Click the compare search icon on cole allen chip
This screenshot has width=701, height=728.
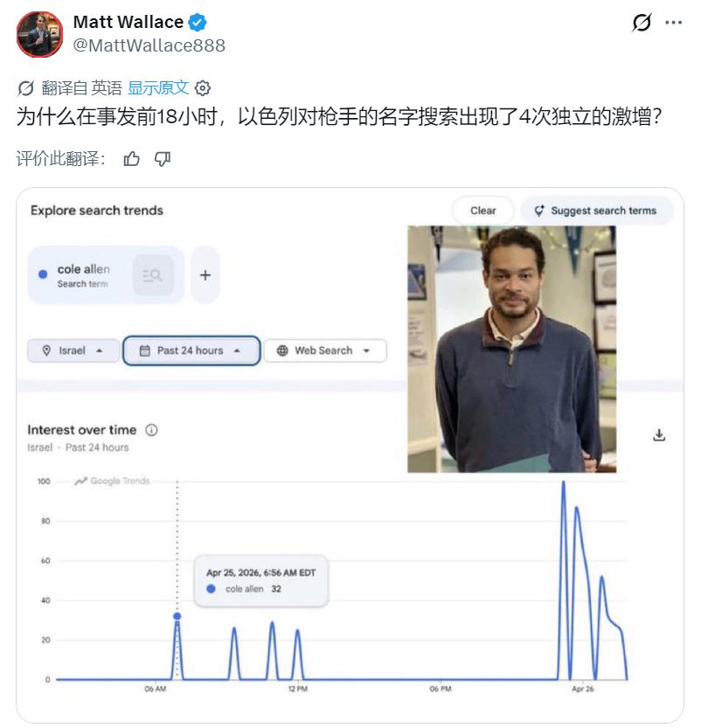[153, 275]
